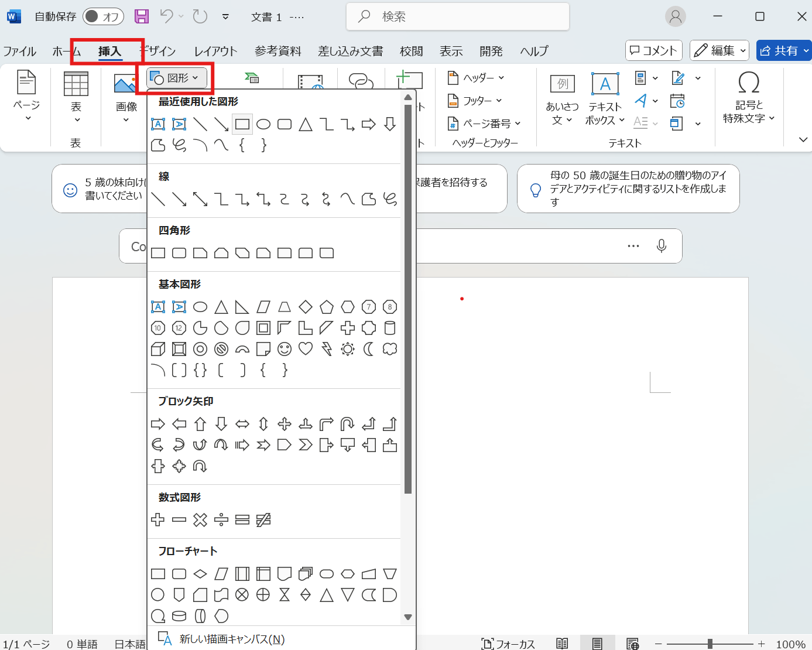This screenshot has width=812, height=650.
Task: Choose the lightning bolt shape
Action: pos(326,349)
